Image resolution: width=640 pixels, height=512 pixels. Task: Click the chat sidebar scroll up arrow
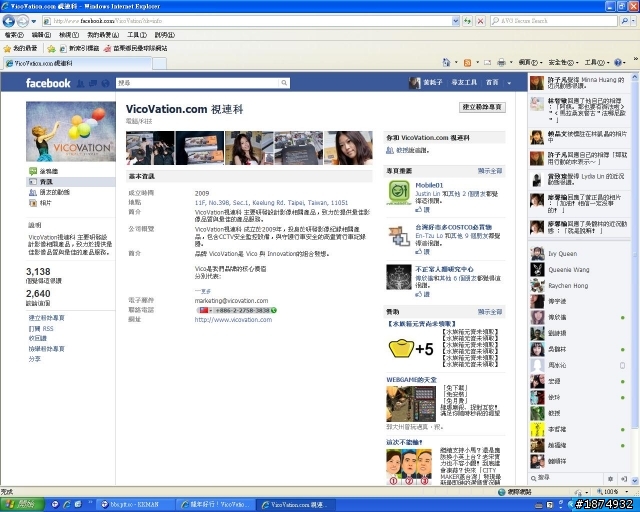tap(635, 76)
